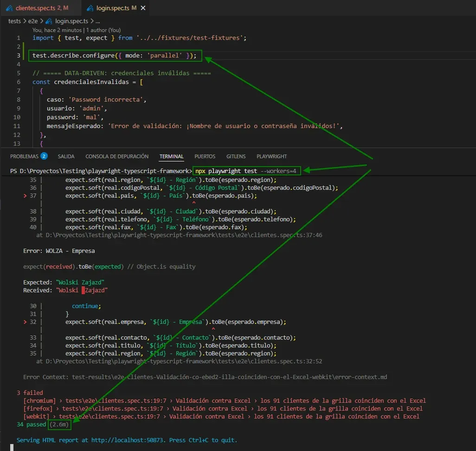Open the clientes.spec.ts:37:46 stack trace link
The height and width of the screenshot is (451, 476).
[x=184, y=235]
